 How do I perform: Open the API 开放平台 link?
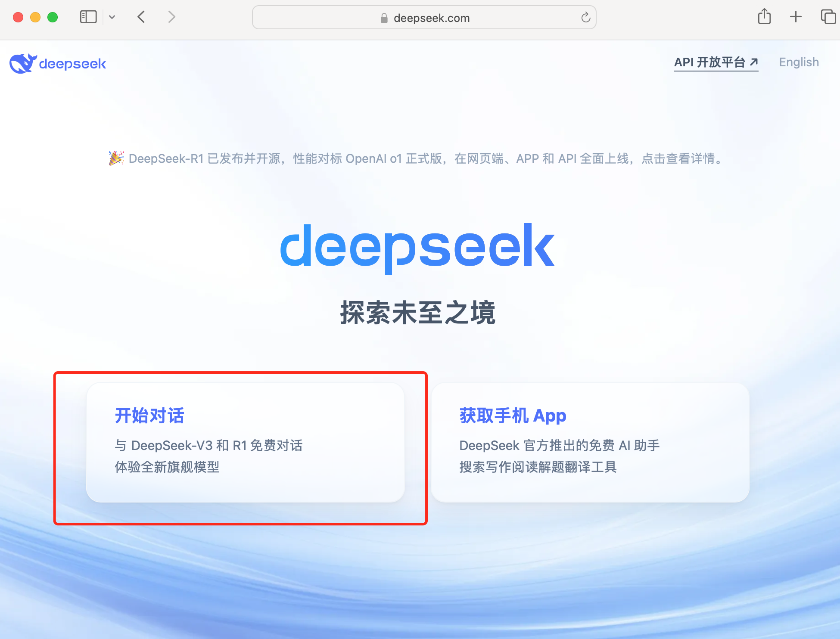click(716, 62)
